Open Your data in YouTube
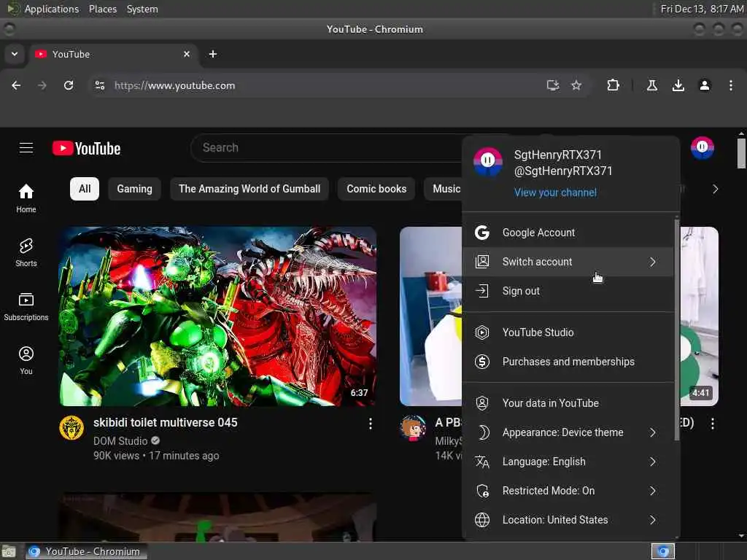This screenshot has height=560, width=747. coord(568,403)
